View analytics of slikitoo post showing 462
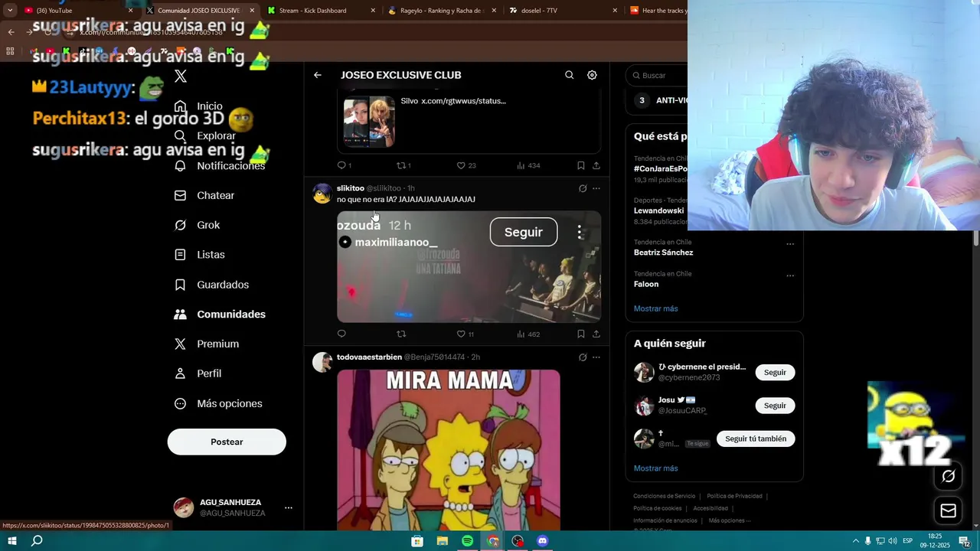This screenshot has height=551, width=980. pos(528,334)
